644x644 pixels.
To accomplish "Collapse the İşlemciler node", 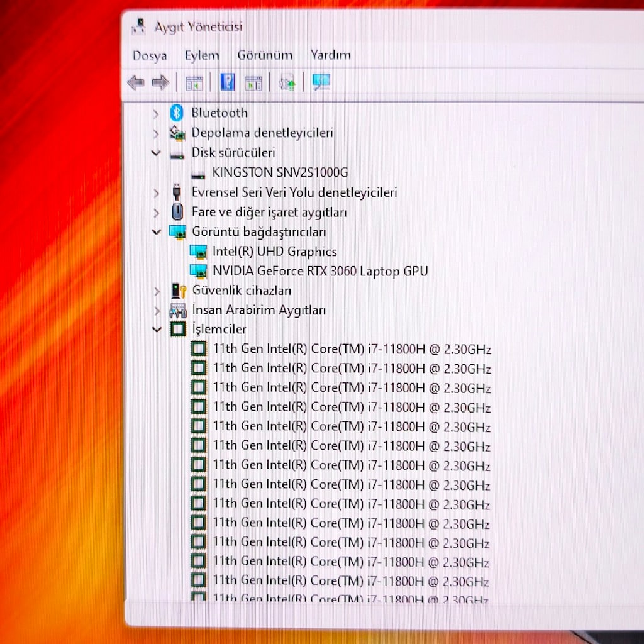I will click(x=157, y=330).
